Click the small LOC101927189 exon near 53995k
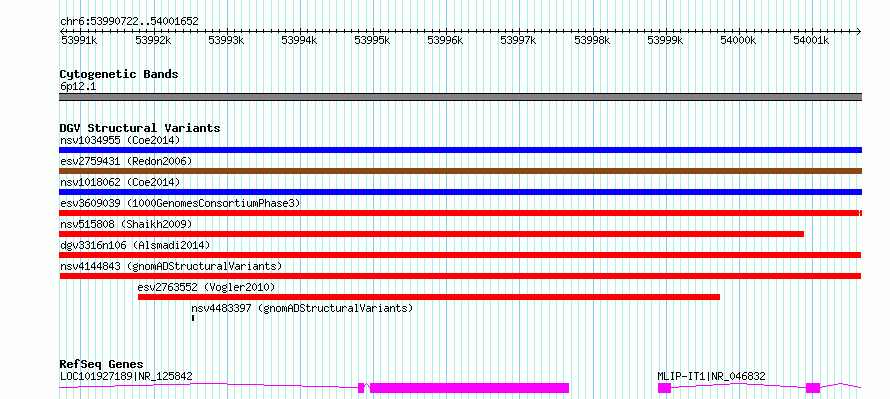 click(x=361, y=388)
